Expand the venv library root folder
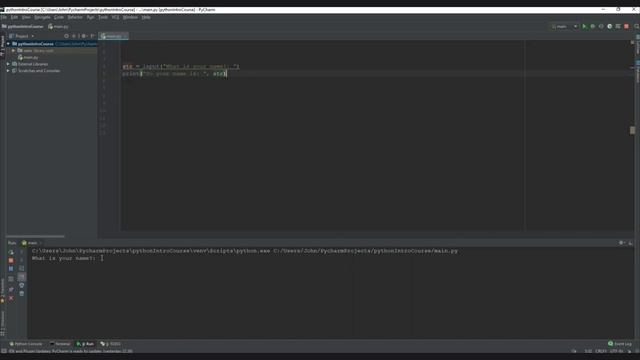Viewport: 640px width, 360px height. tap(13, 51)
